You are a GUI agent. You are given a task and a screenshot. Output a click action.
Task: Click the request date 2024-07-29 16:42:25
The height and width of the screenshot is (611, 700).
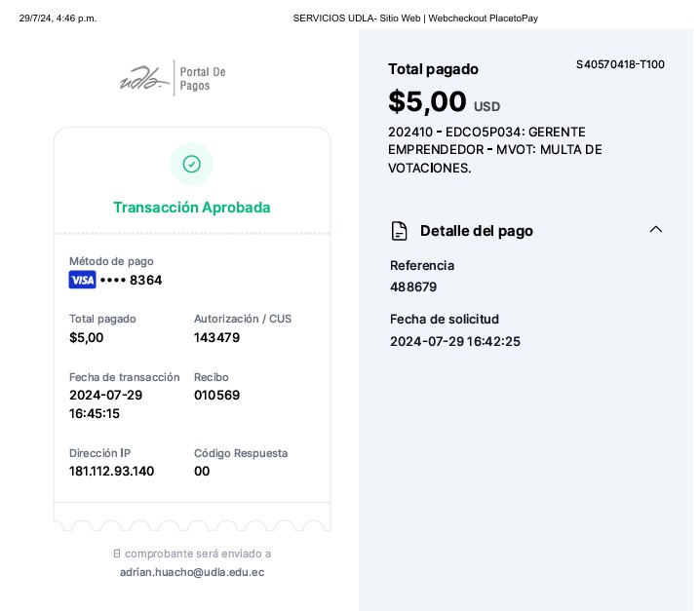455,342
